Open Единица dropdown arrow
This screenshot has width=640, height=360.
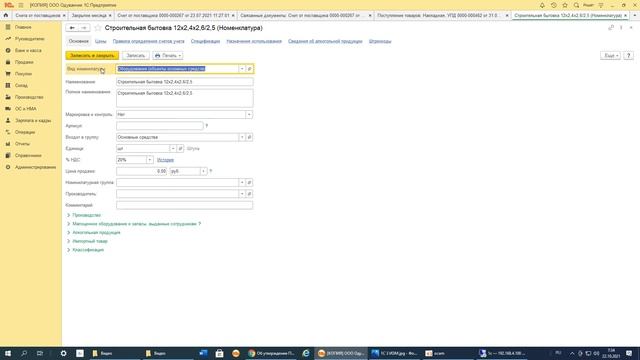173,149
